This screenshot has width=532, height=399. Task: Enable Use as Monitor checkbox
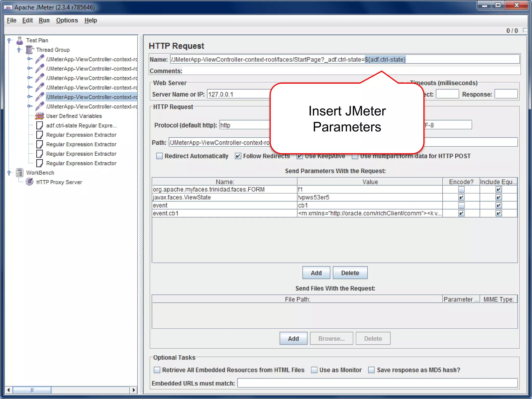pyautogui.click(x=314, y=370)
